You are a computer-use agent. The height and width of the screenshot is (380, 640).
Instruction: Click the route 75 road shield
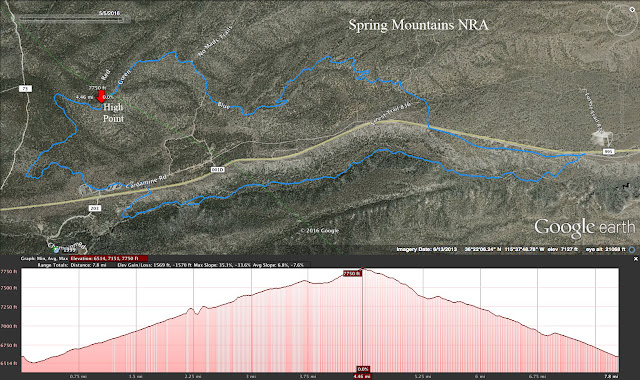point(25,89)
